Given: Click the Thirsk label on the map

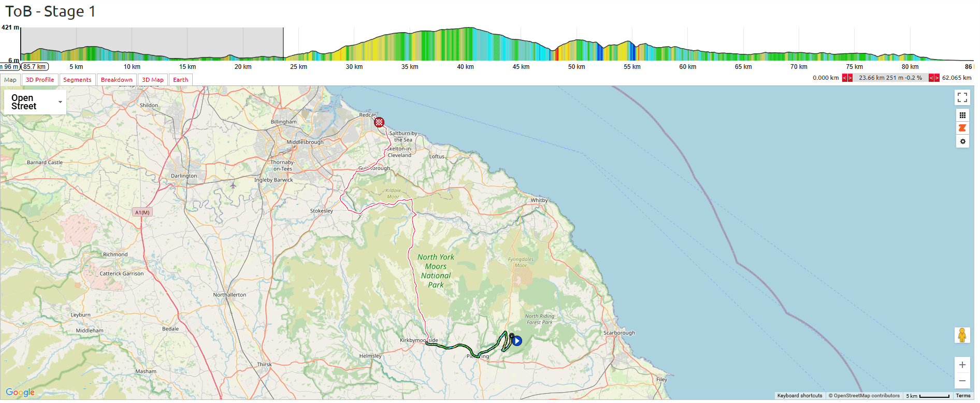Looking at the screenshot, I should pyautogui.click(x=264, y=364).
